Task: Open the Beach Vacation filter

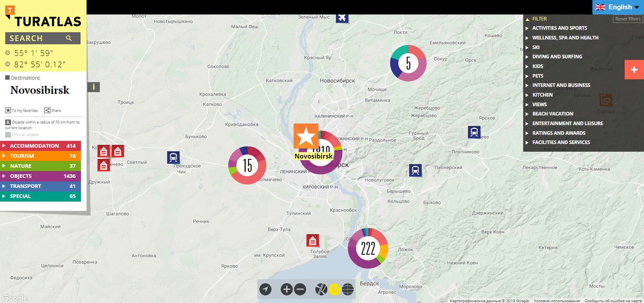Action: pyautogui.click(x=553, y=114)
